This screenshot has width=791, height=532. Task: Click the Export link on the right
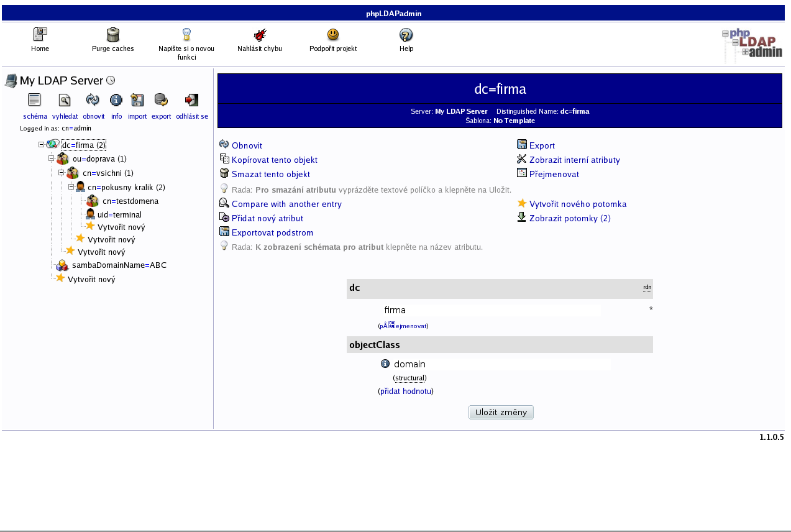pos(542,145)
